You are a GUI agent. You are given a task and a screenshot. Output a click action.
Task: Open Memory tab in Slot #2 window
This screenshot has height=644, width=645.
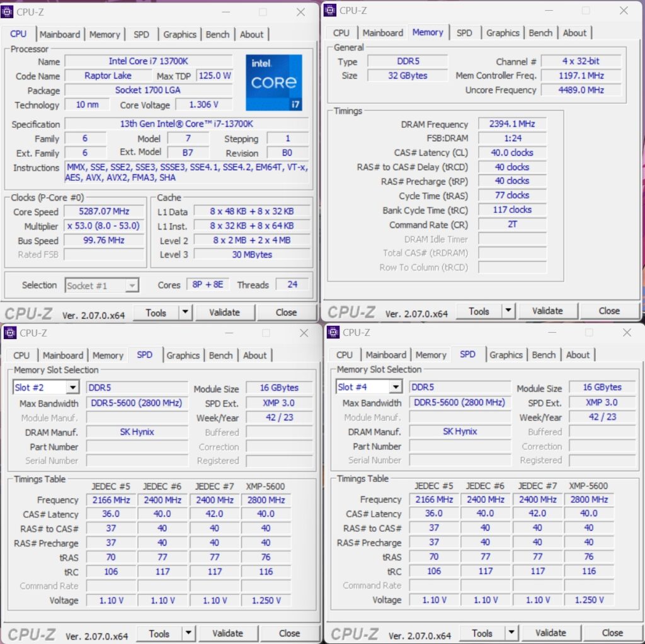click(108, 355)
